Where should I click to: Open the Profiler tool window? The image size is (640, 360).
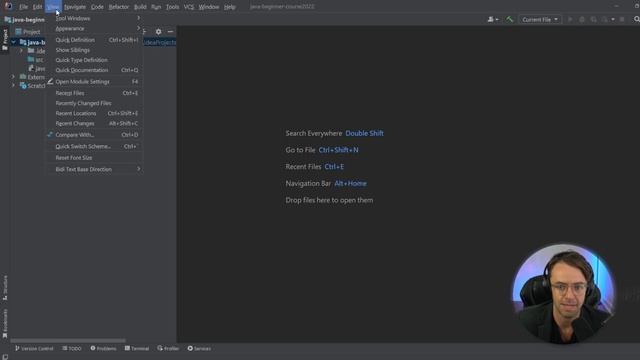(x=168, y=349)
